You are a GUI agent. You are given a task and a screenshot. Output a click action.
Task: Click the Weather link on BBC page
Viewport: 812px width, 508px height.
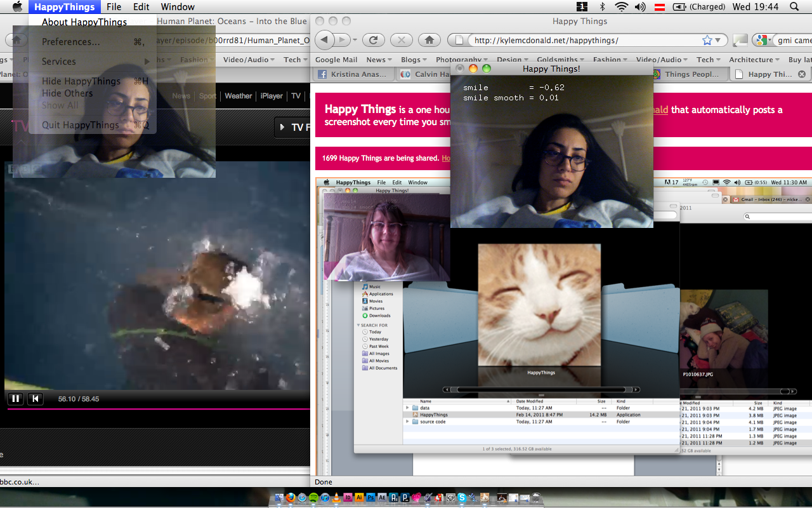[x=238, y=96]
